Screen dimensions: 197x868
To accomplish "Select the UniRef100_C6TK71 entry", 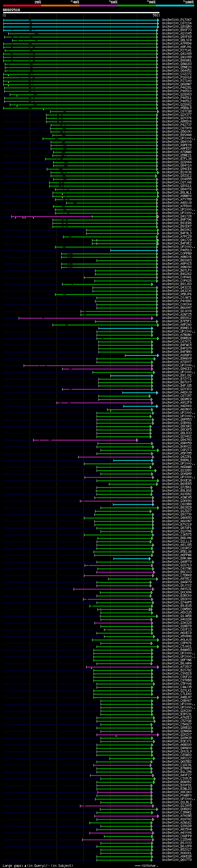I will 176,341.
